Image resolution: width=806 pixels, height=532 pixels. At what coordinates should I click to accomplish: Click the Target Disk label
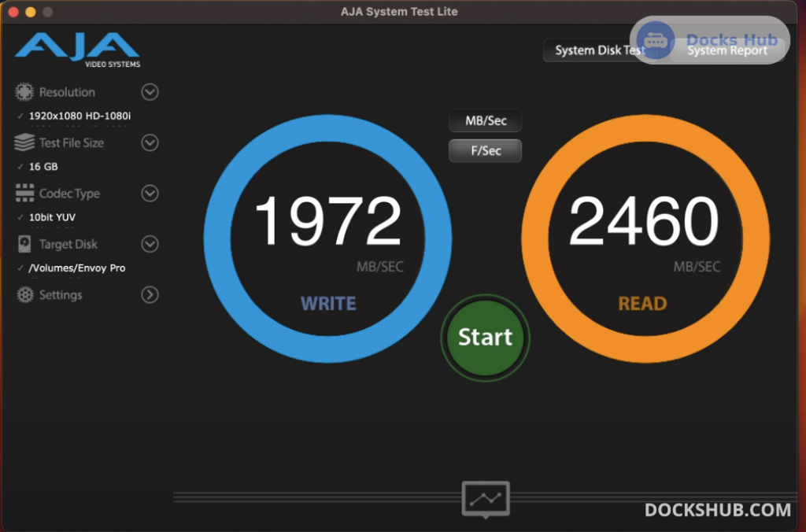(68, 244)
